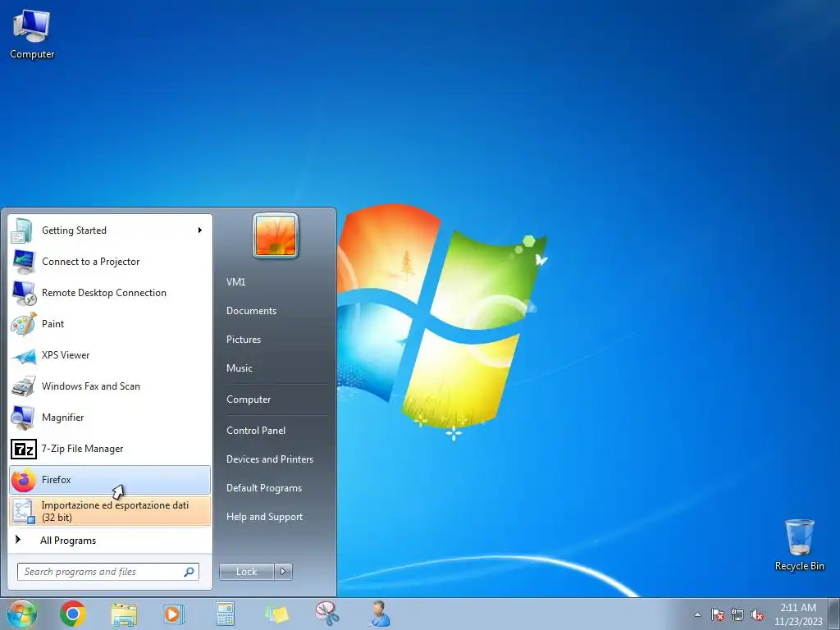This screenshot has height=630, width=840.
Task: Launch Google Chrome from taskbar
Action: 73,614
